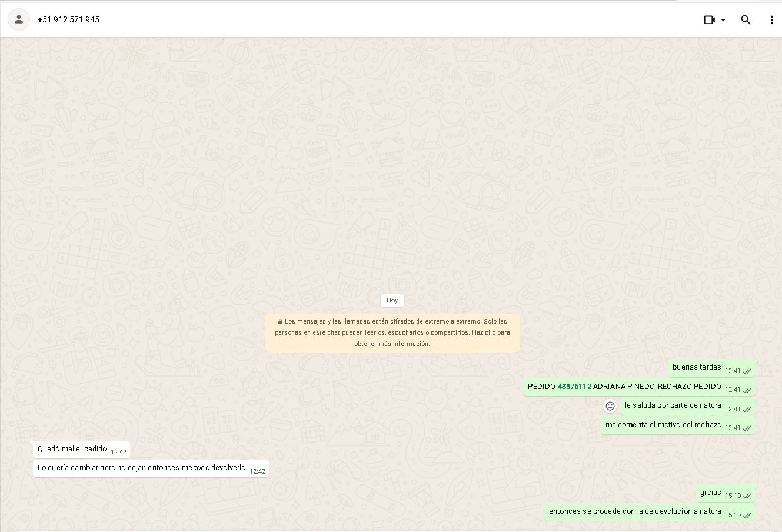Click the 'ADRIANA PINEDO, RECHAZO PEDIDO' text
This screenshot has width=782, height=532.
point(657,387)
